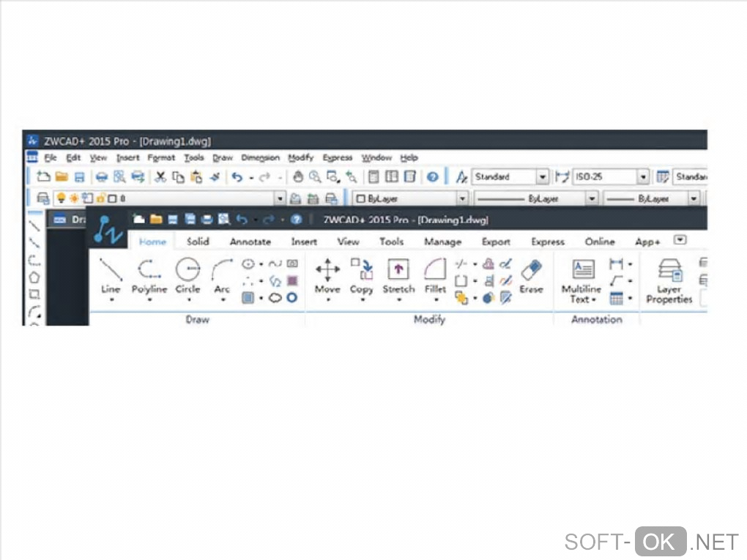Open the Multiline Text tool
747x560 pixels.
[x=581, y=280]
